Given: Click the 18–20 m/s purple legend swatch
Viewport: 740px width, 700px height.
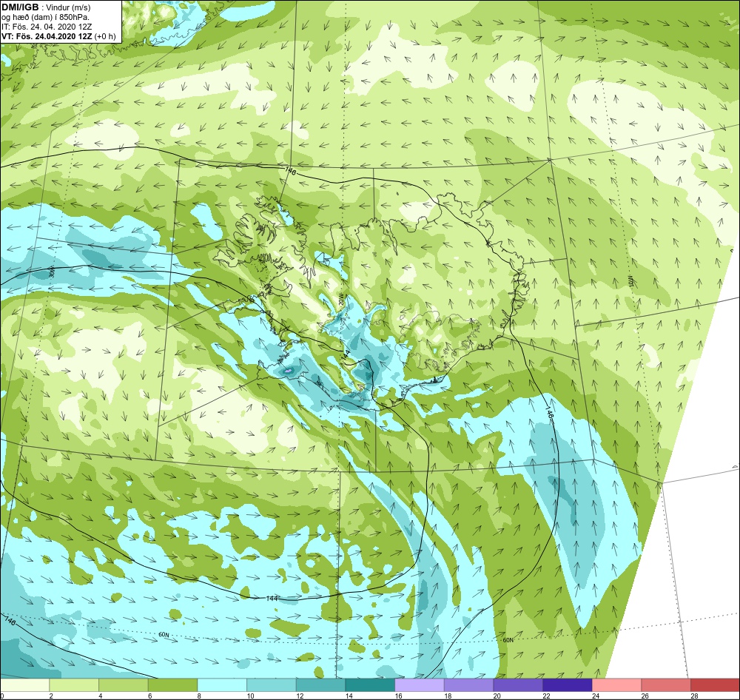Looking at the screenshot, I should coord(468,685).
